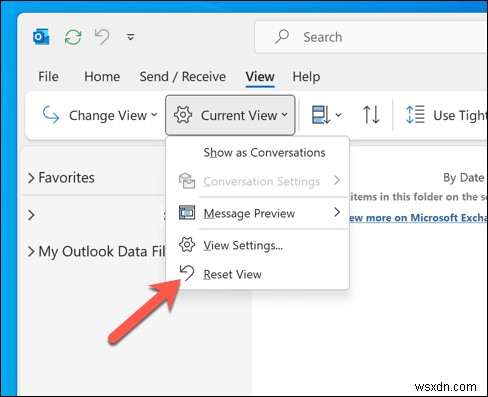The height and width of the screenshot is (397, 488).
Task: Open the Change View dropdown
Action: click(99, 115)
